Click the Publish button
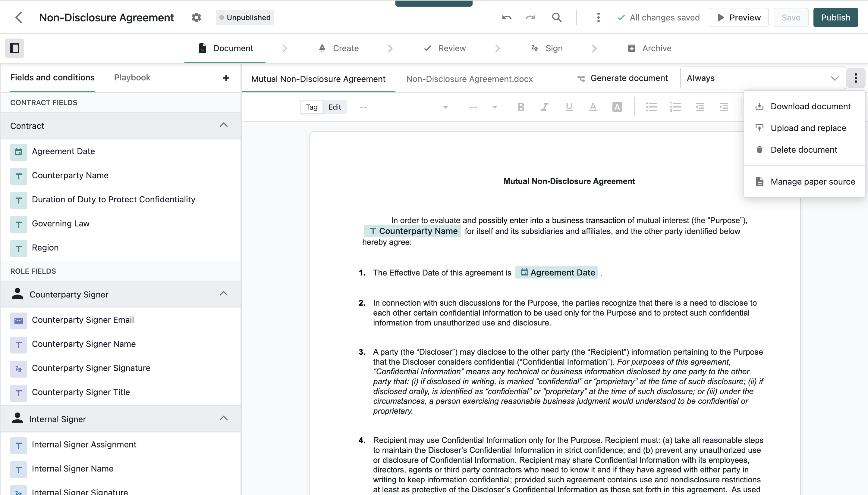 pos(835,17)
